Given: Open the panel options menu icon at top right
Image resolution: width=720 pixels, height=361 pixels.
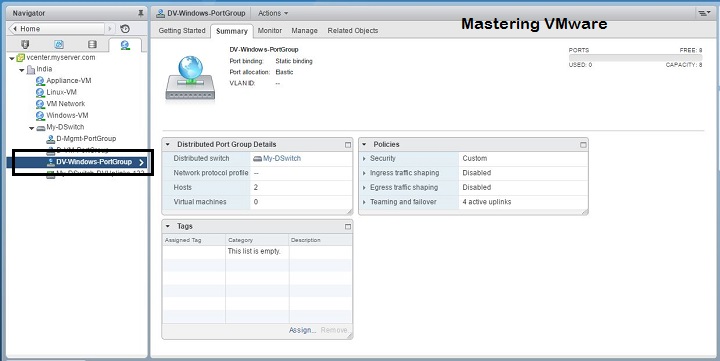Looking at the screenshot, I should tap(704, 13).
